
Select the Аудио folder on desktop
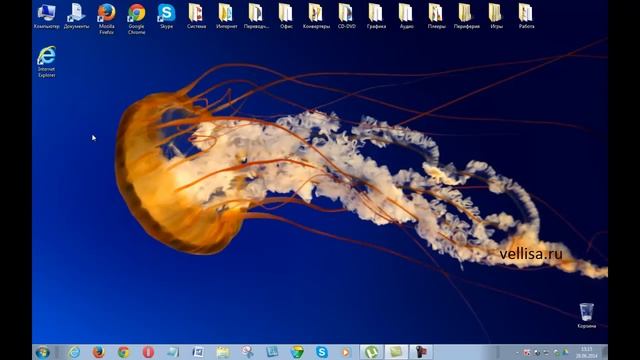(x=407, y=16)
